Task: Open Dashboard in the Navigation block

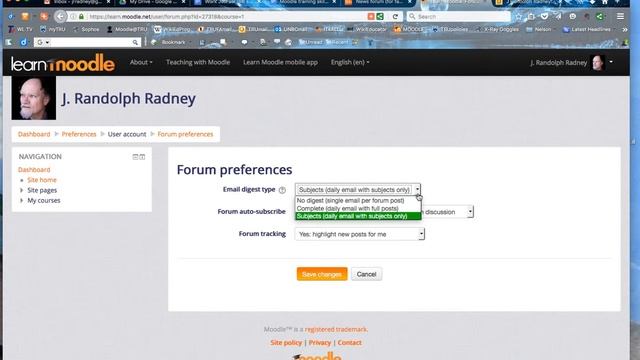Action: [x=34, y=170]
